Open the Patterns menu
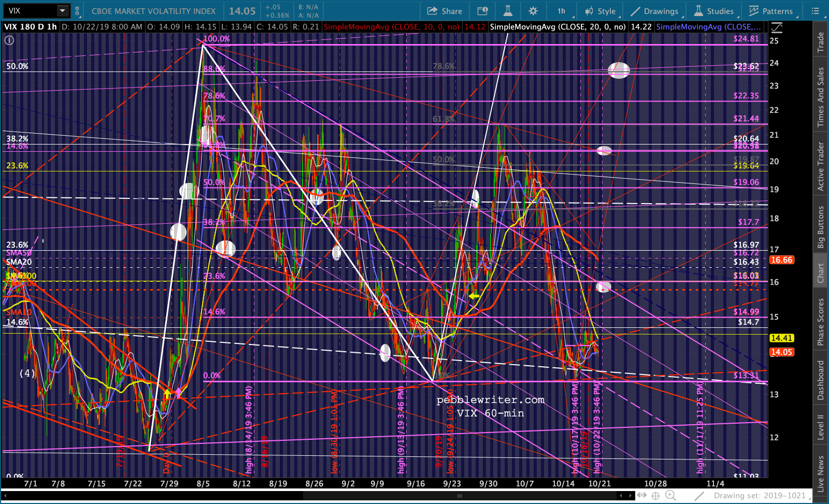 [771, 11]
